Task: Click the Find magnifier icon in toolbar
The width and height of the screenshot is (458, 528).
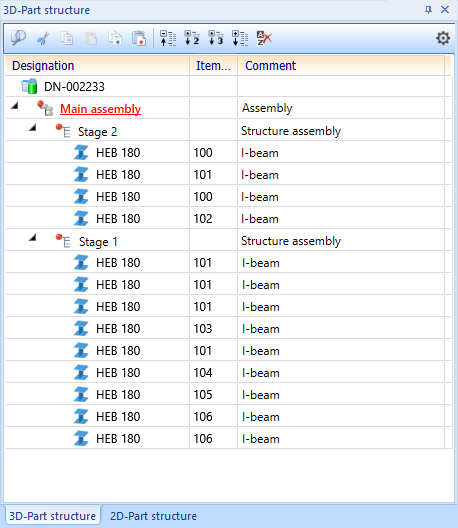Action: (18, 38)
